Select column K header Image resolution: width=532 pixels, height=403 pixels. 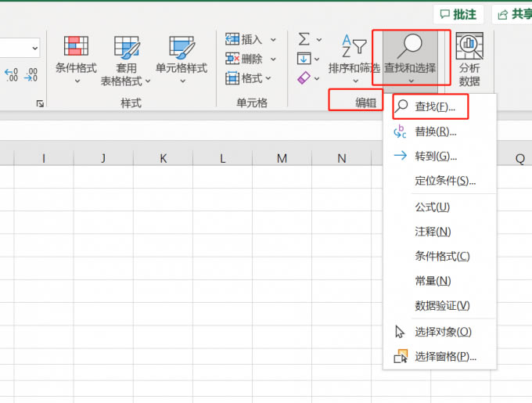pos(163,159)
